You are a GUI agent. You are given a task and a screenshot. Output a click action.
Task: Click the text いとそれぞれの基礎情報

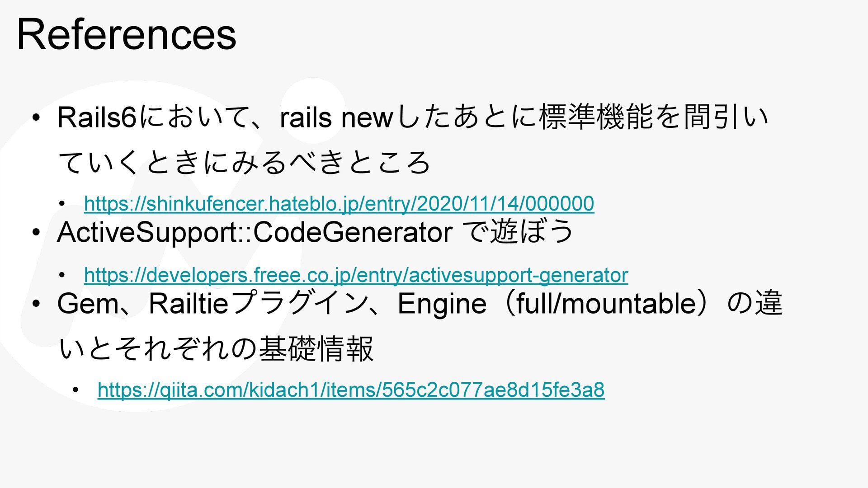tap(217, 349)
